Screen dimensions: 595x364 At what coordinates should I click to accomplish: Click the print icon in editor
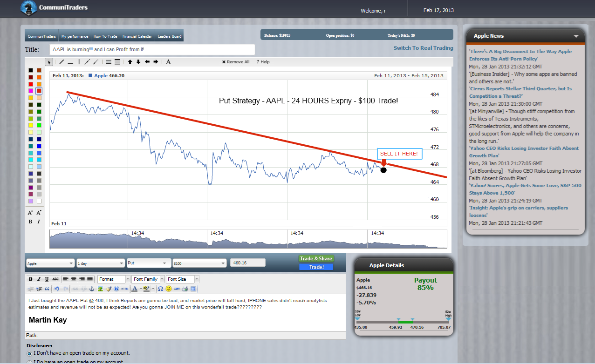pos(185,289)
